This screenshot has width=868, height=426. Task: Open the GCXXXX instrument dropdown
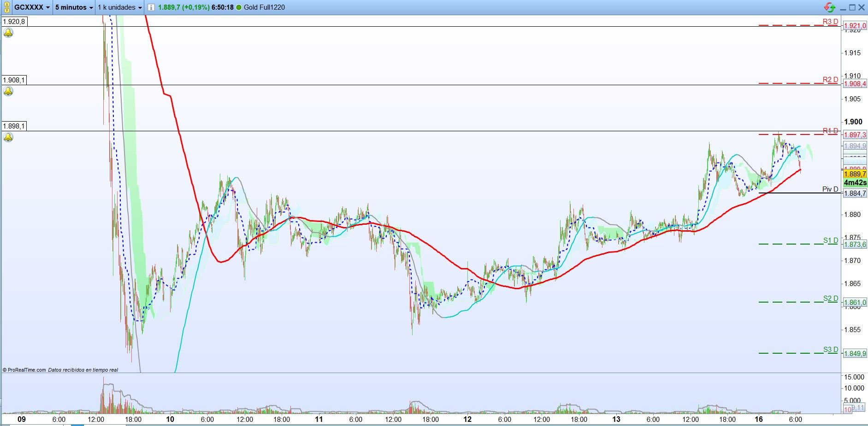coord(32,7)
